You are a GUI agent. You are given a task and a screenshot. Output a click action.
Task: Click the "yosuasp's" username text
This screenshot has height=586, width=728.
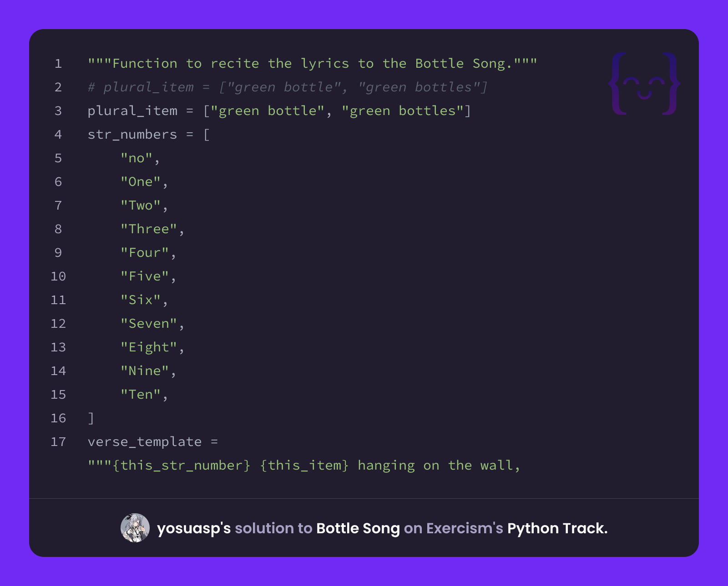[x=194, y=528]
